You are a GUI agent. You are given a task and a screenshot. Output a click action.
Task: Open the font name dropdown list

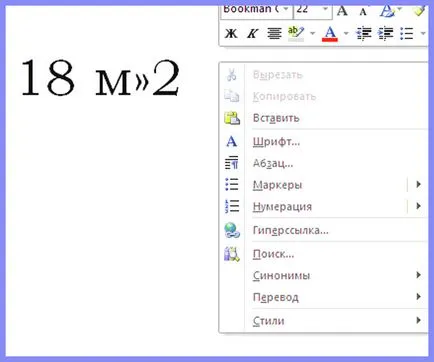point(286,9)
